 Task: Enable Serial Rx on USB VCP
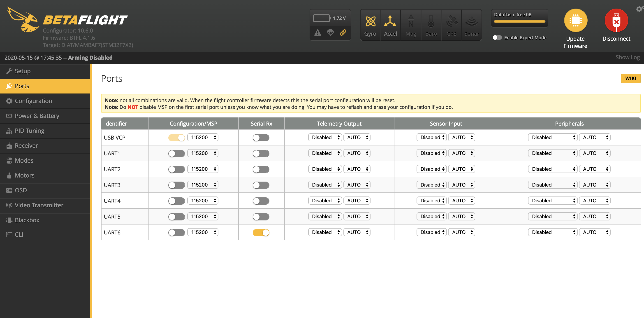click(261, 138)
